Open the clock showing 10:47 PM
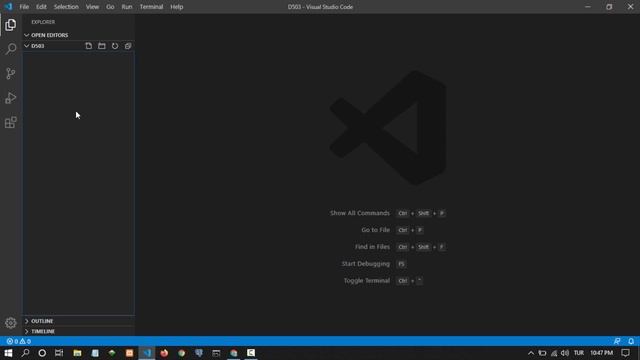This screenshot has height=360, width=640. pos(602,353)
